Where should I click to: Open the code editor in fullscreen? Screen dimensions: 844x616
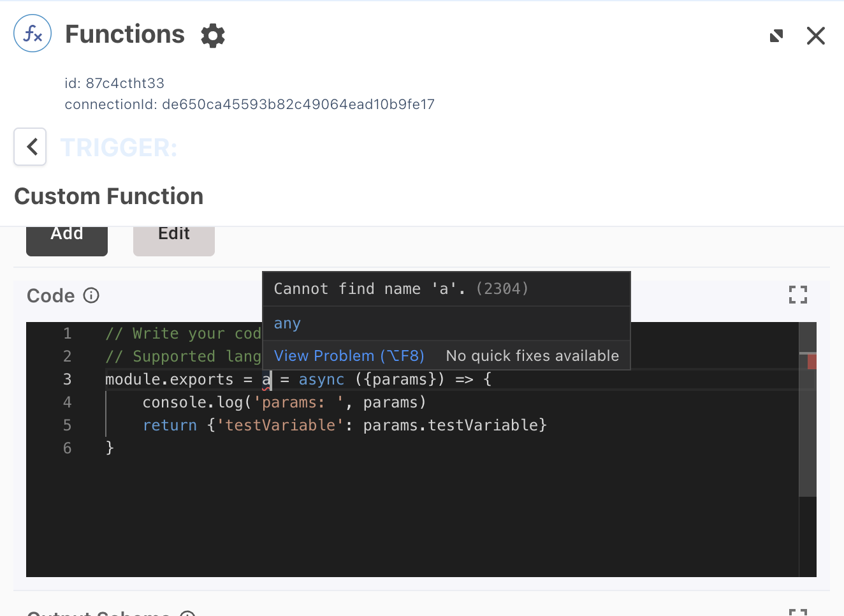coord(797,295)
